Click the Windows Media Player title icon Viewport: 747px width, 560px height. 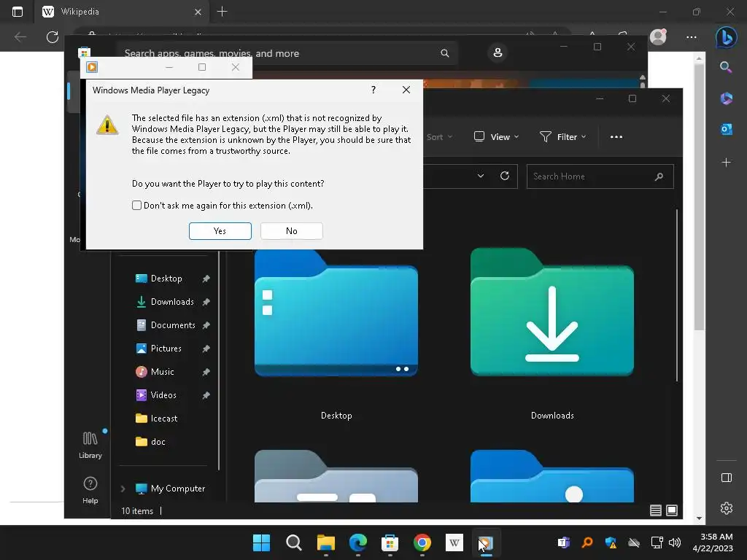(x=92, y=67)
